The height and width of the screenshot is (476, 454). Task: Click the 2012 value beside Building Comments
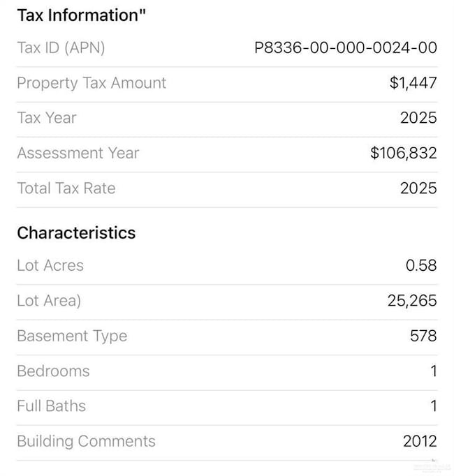click(x=420, y=441)
